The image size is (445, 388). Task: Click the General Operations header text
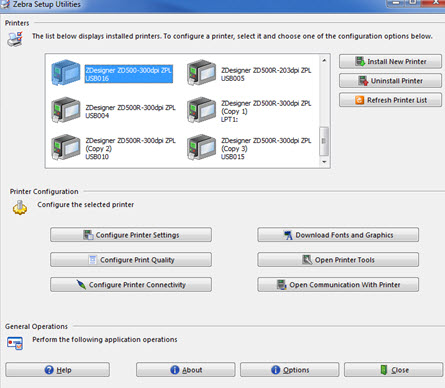(36, 326)
